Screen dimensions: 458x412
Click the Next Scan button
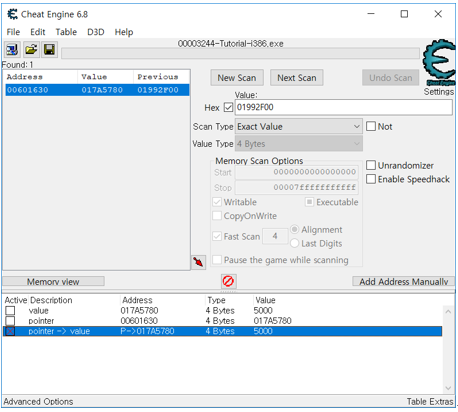(x=297, y=78)
